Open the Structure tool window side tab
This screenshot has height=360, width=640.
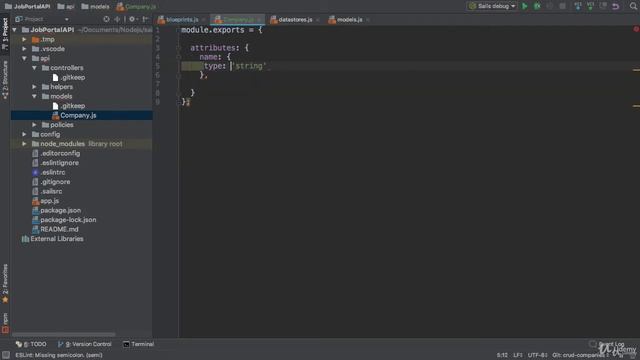(5, 80)
